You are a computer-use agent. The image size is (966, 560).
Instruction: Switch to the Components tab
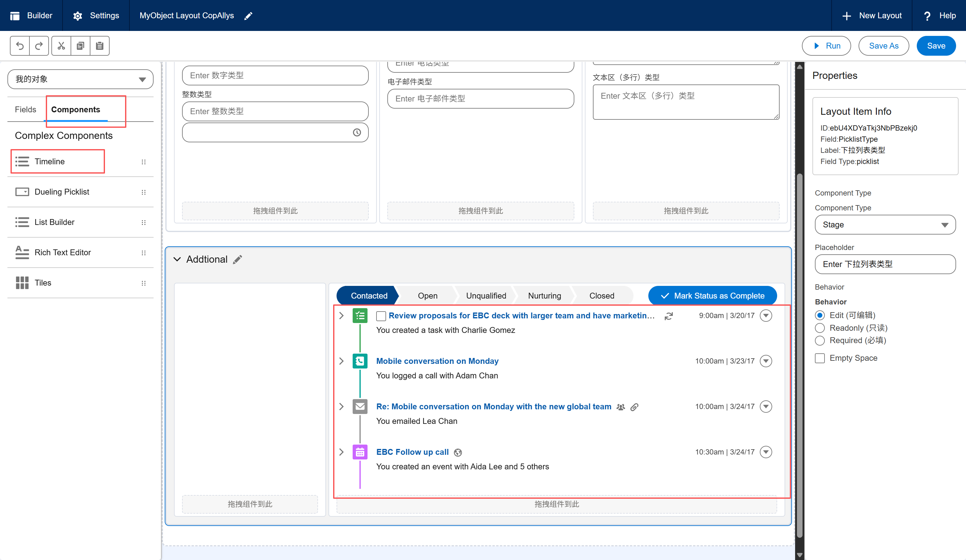click(x=76, y=110)
